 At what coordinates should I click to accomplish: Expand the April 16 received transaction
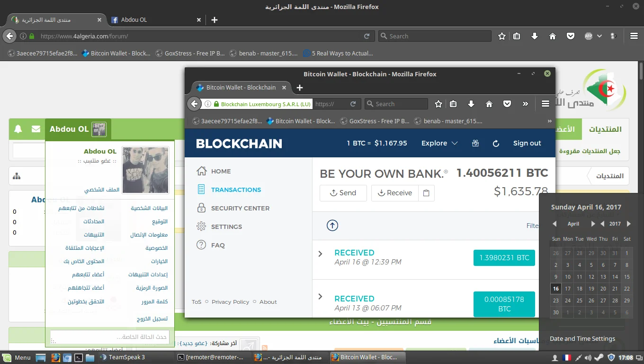[x=321, y=254]
